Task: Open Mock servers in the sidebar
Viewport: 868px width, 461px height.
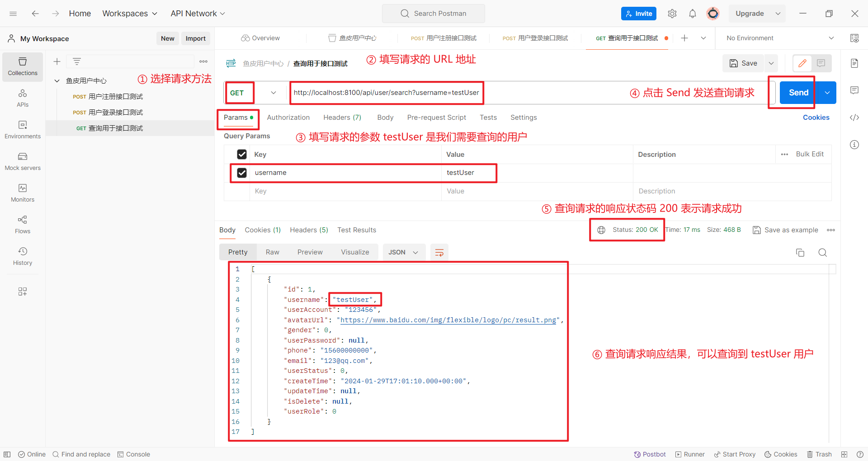Action: (x=23, y=161)
